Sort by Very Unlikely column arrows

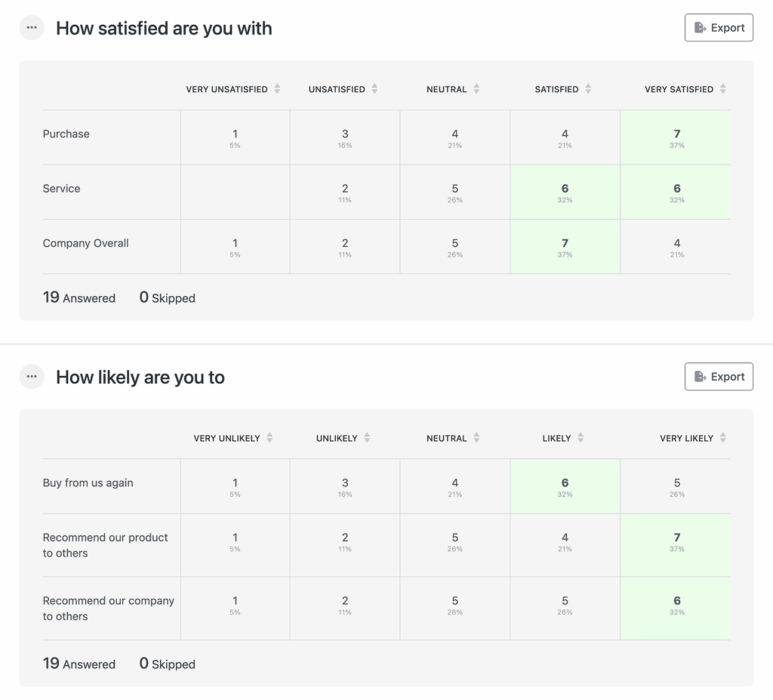(269, 438)
